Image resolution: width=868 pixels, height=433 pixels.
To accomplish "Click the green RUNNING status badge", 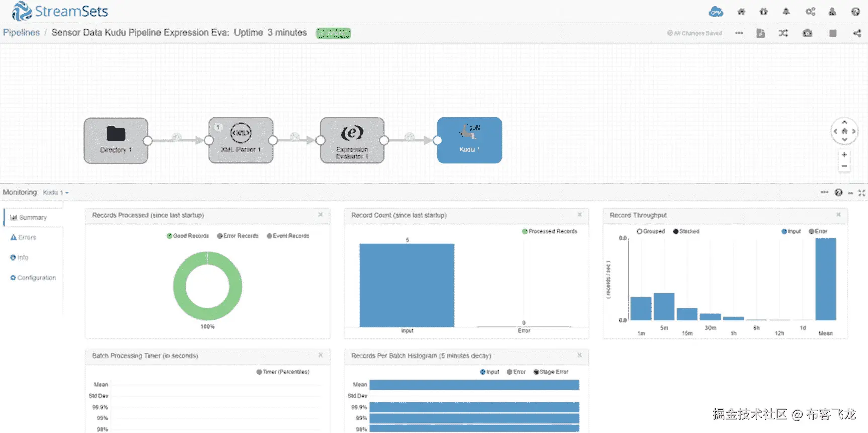I will [333, 33].
